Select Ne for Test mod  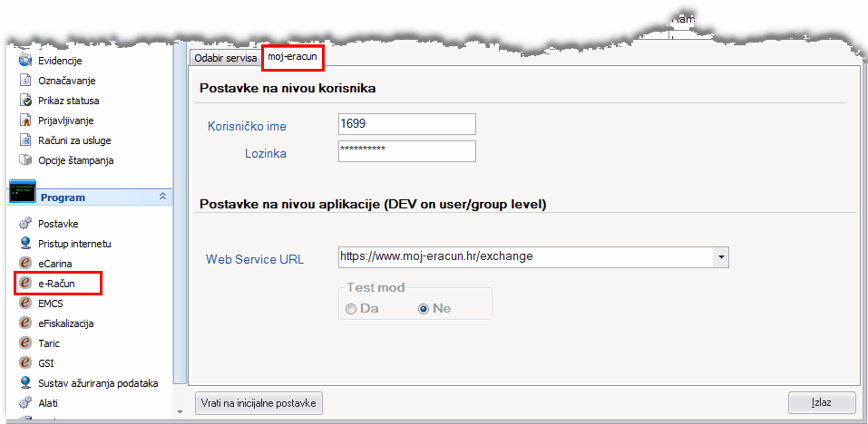click(424, 309)
